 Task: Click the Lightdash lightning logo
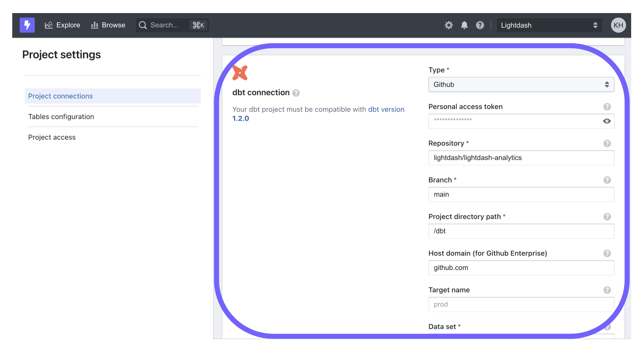[x=27, y=25]
